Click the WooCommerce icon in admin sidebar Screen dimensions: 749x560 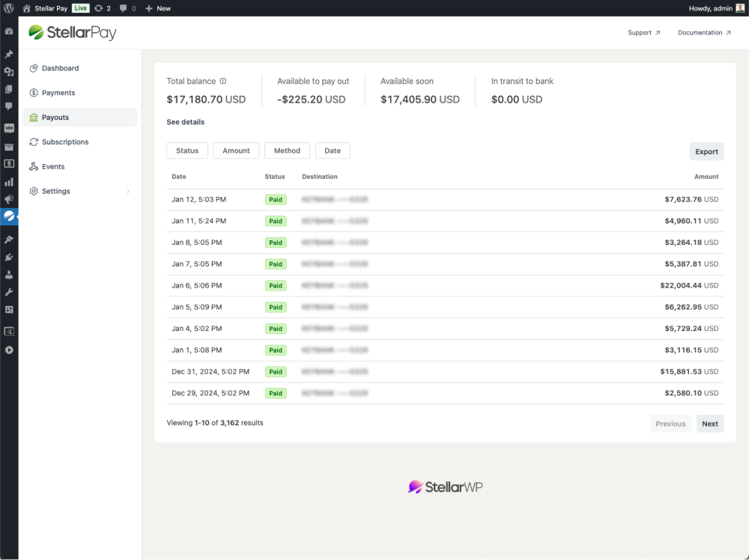9,128
